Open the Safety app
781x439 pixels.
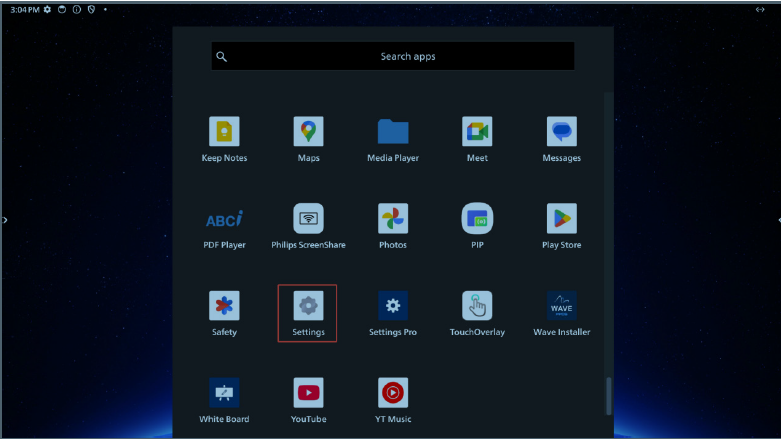click(224, 306)
